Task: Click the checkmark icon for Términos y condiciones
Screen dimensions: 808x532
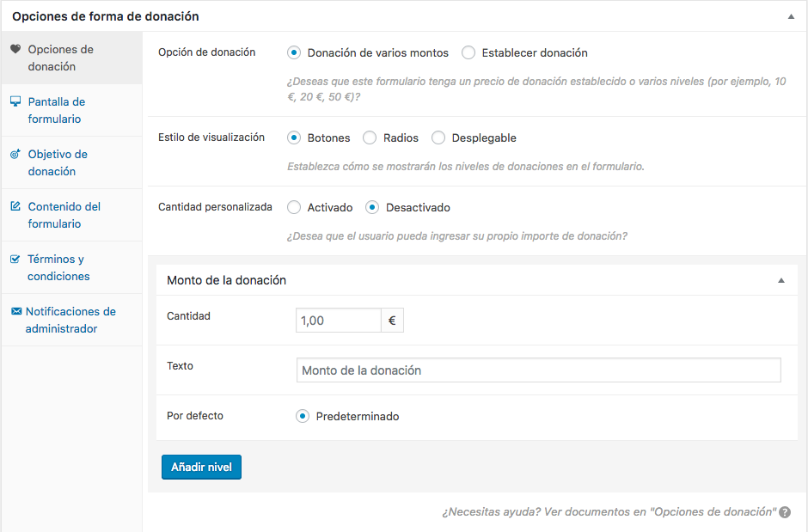Action: tap(15, 260)
